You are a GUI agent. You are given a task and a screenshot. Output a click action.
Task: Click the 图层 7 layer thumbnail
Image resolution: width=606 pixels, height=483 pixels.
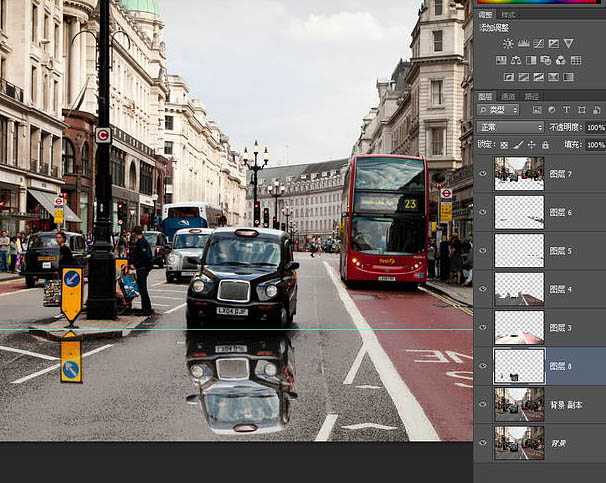click(519, 173)
